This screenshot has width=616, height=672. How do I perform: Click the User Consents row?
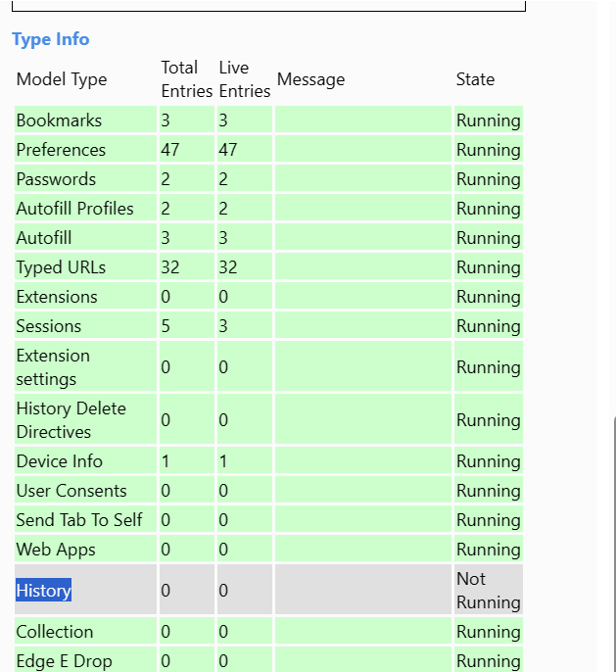(71, 491)
